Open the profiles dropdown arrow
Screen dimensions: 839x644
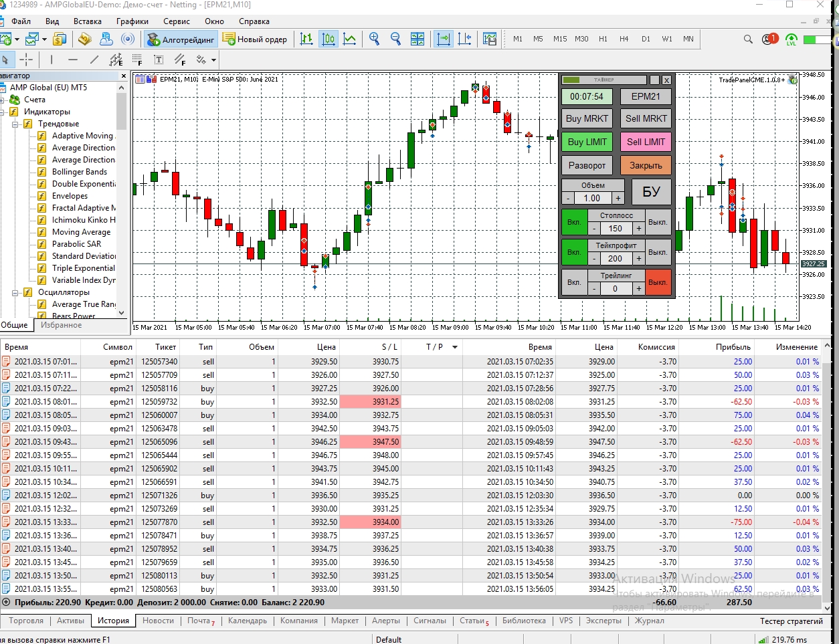(44, 39)
